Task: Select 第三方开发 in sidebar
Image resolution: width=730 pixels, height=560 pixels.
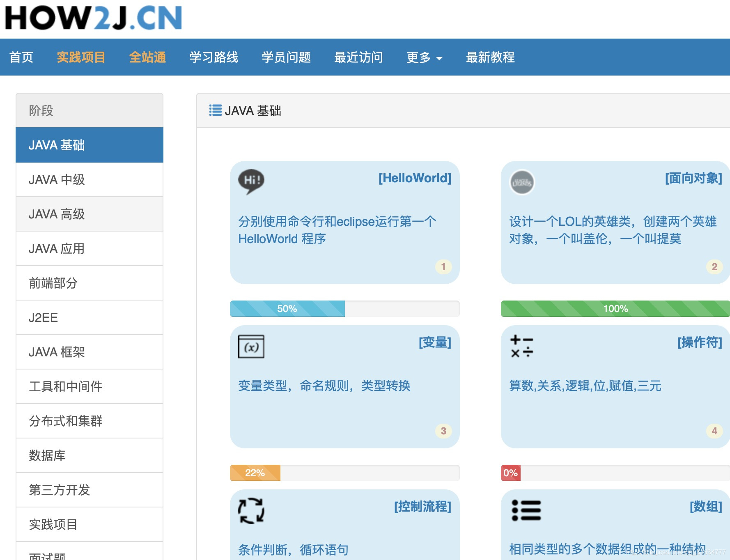Action: pos(90,490)
